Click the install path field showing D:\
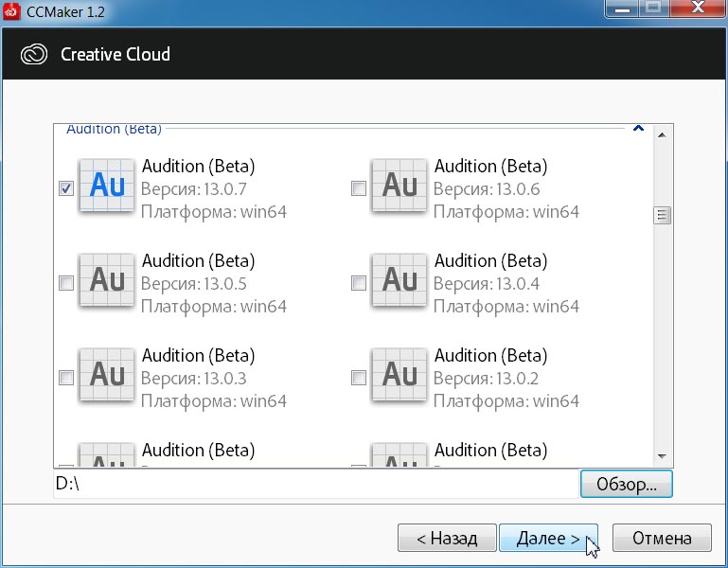 point(316,484)
